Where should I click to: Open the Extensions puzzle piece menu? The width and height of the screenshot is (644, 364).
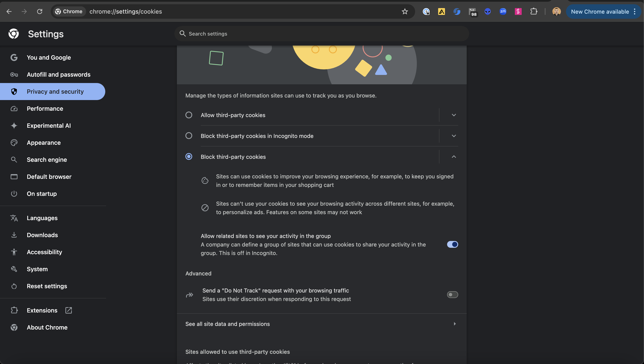(534, 11)
